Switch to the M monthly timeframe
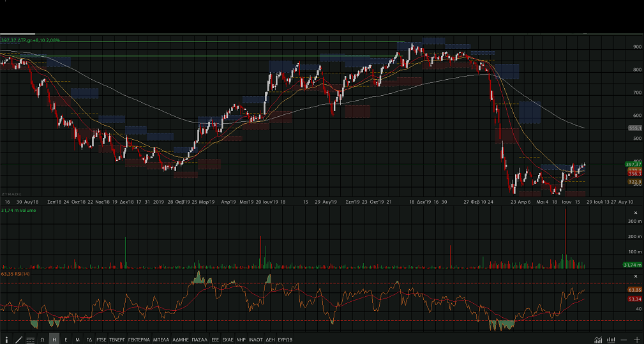Screen dimensions: 644x344 tap(77, 340)
